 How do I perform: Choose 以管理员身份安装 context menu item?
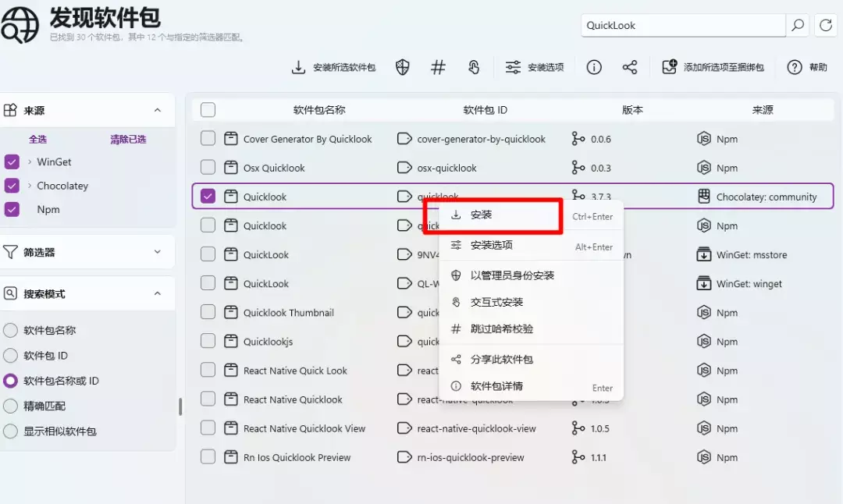pos(532,275)
